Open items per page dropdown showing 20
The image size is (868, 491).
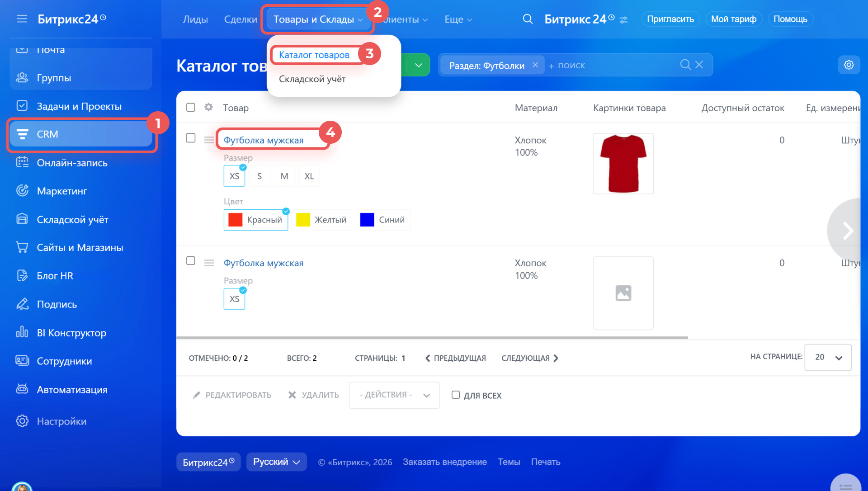tap(828, 357)
